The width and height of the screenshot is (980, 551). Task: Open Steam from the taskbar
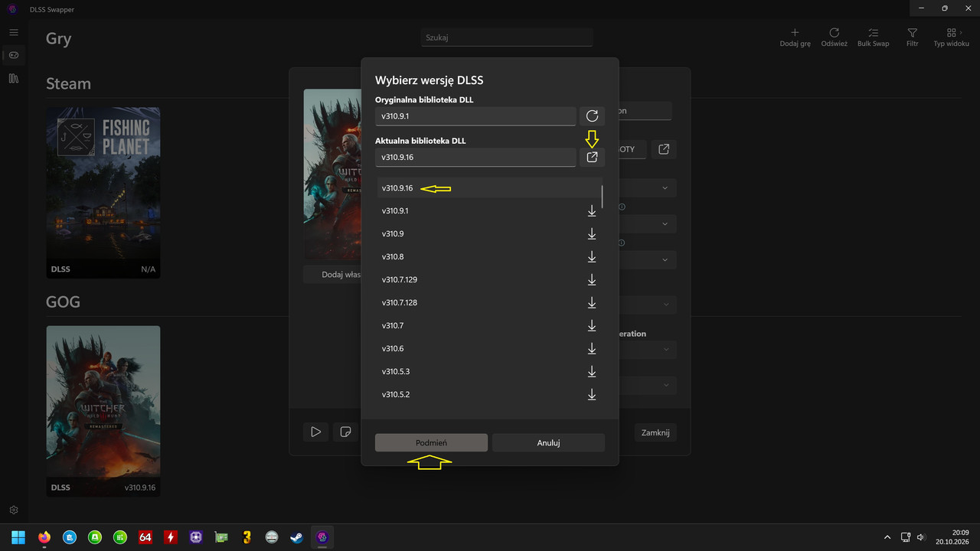pyautogui.click(x=296, y=537)
